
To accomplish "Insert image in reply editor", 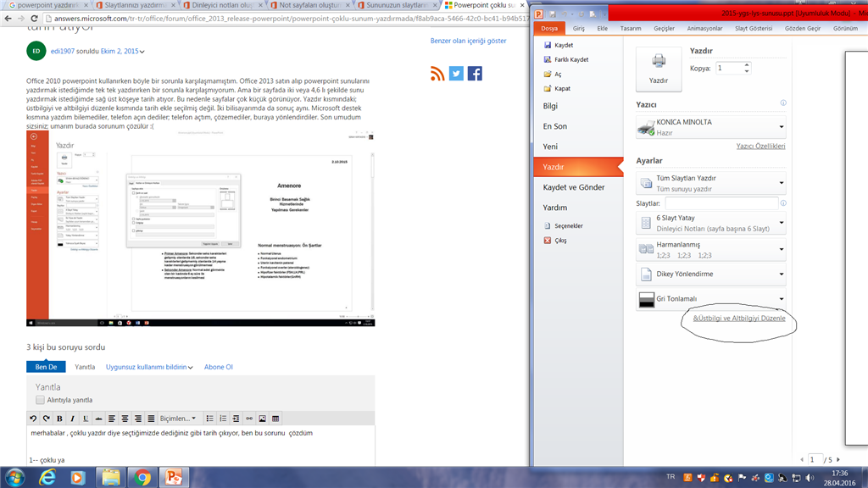I will (263, 419).
